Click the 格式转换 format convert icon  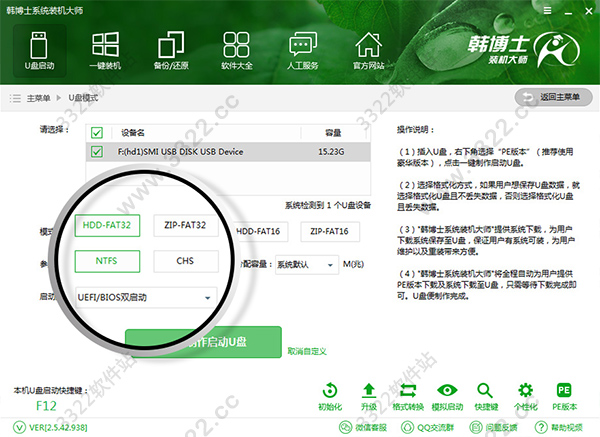click(408, 396)
